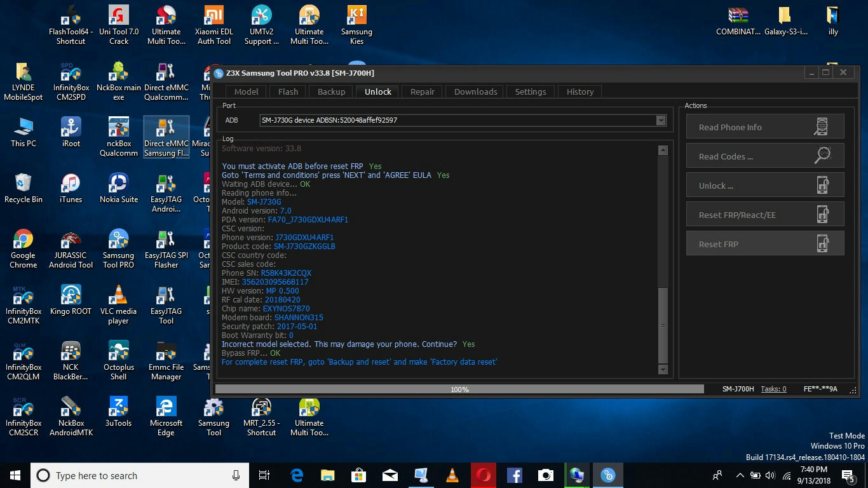The width and height of the screenshot is (868, 488).
Task: Click the LYNDE MobileSpot icon
Action: point(24,81)
